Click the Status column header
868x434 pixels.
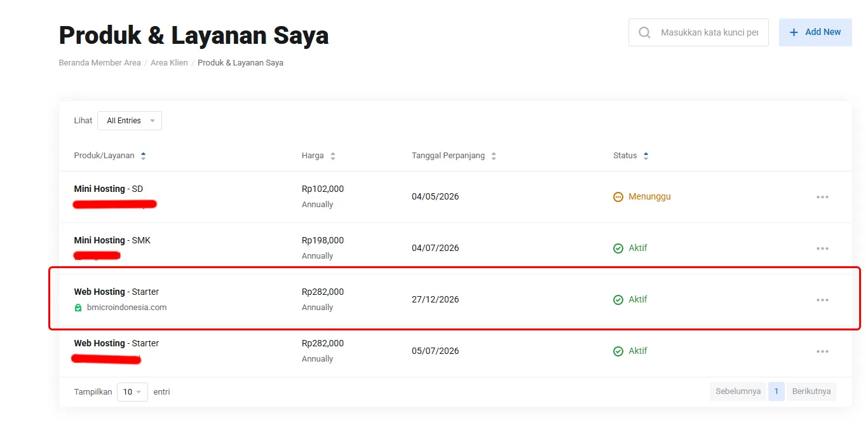[625, 156]
